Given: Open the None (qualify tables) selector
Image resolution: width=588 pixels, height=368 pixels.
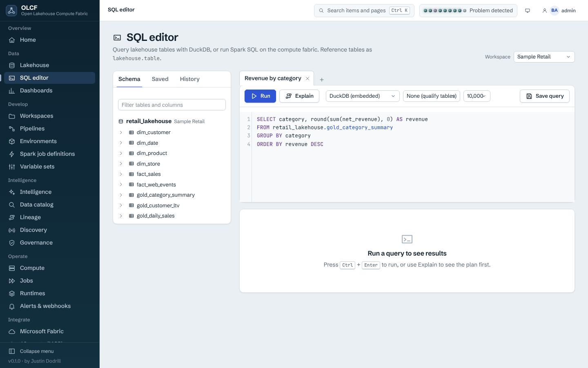Looking at the screenshot, I should (x=432, y=96).
